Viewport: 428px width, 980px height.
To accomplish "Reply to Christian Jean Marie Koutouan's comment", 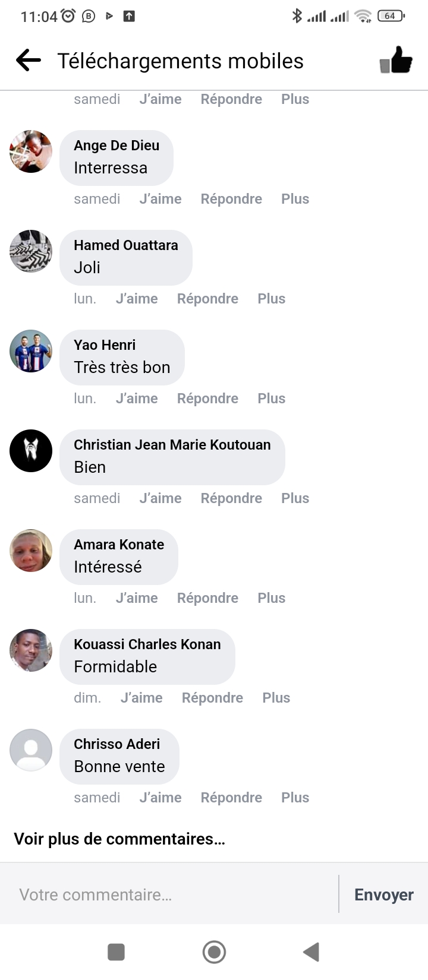I will click(231, 498).
